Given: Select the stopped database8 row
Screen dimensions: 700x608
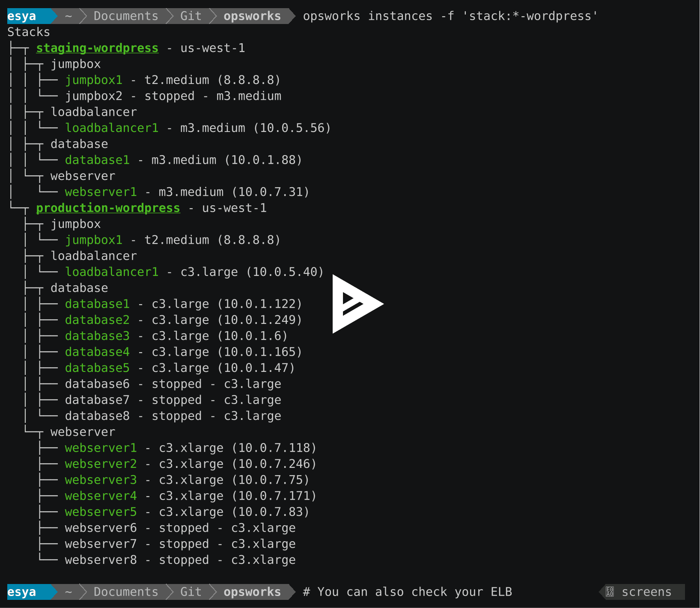Looking at the screenshot, I should pos(173,416).
